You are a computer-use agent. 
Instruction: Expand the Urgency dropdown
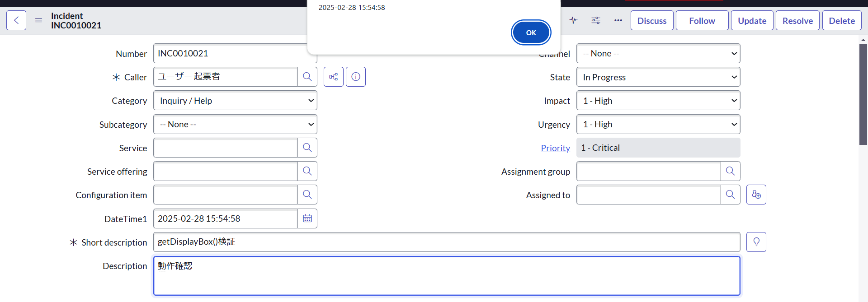click(658, 124)
